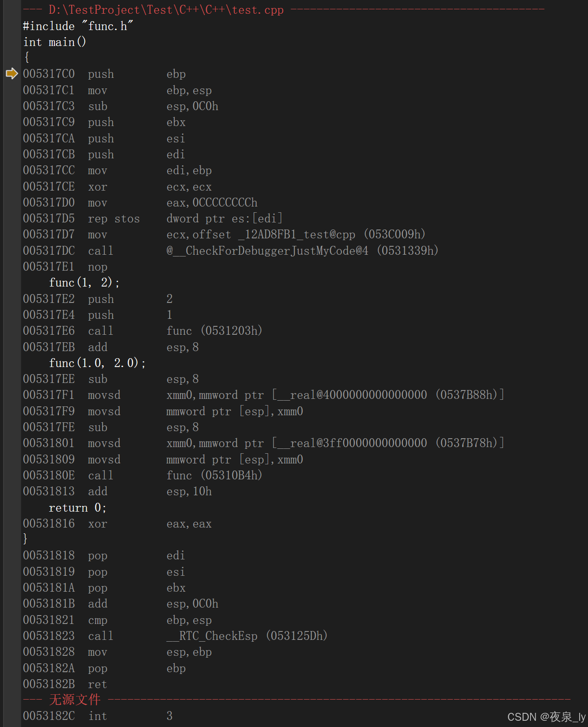Select push edi at 005317CB
Image resolution: width=588 pixels, height=727 pixels.
[x=104, y=154]
